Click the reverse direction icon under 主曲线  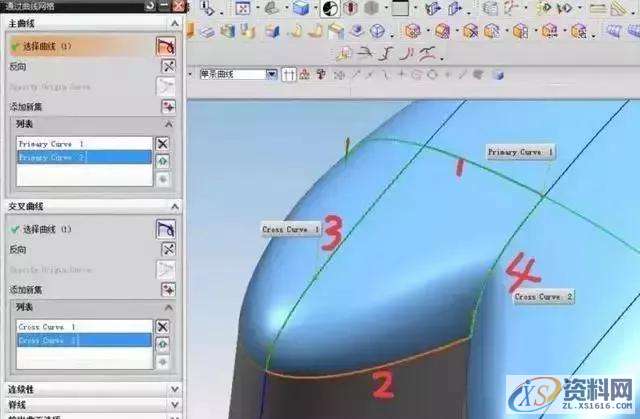coord(166,65)
